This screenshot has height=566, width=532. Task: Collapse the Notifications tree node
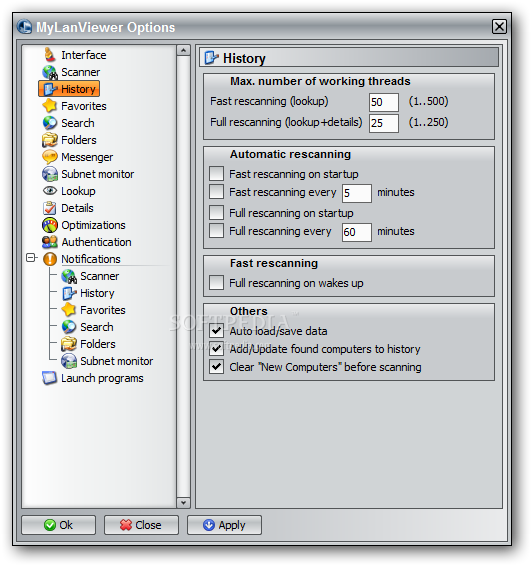click(31, 258)
